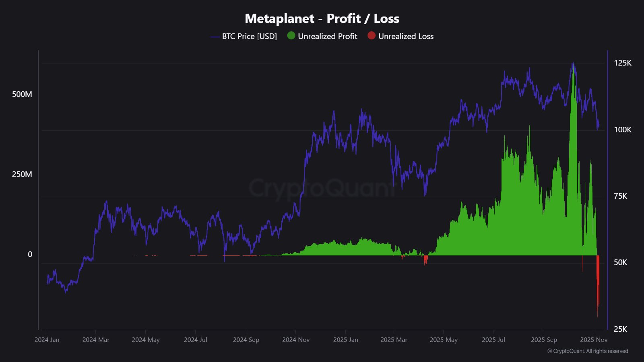
Task: Toggle the green Unrealized Profit legend dot
Action: coord(291,36)
